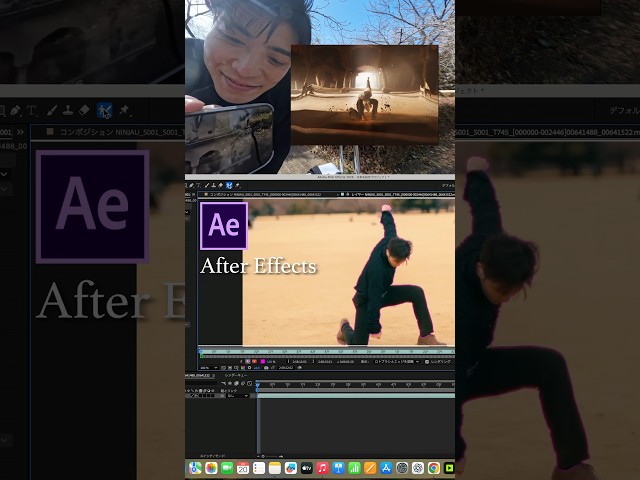
Task: Click the Roto Brush tool in the center window toolbar
Action: click(x=229, y=186)
